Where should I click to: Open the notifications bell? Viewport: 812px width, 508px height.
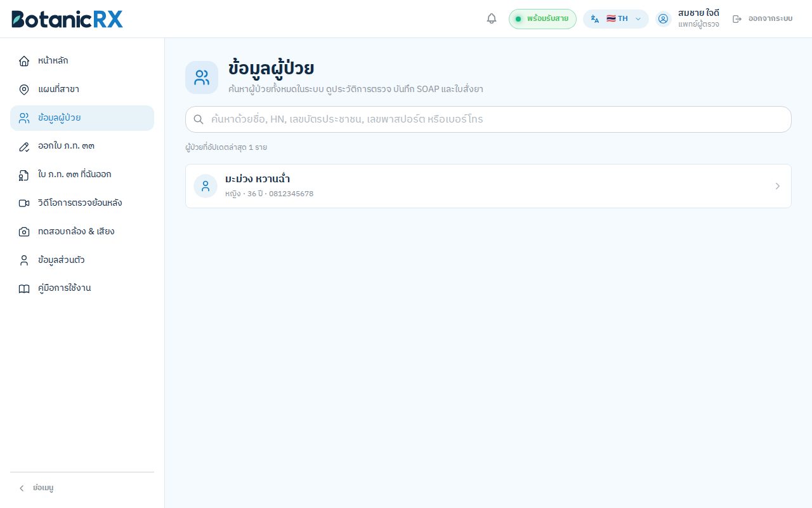tap(492, 19)
